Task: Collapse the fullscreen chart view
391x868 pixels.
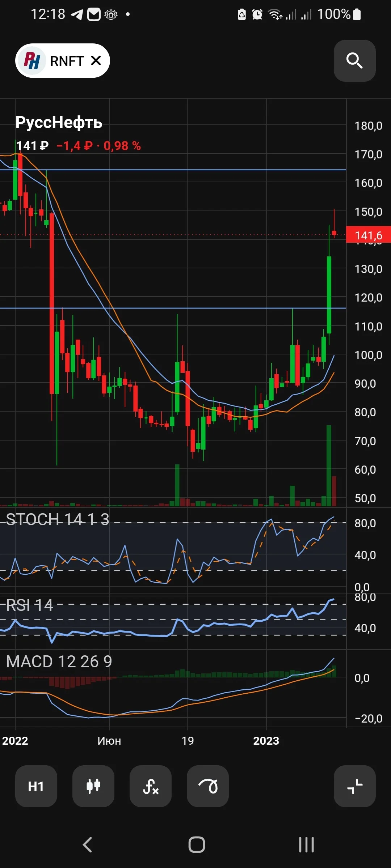Action: (354, 786)
